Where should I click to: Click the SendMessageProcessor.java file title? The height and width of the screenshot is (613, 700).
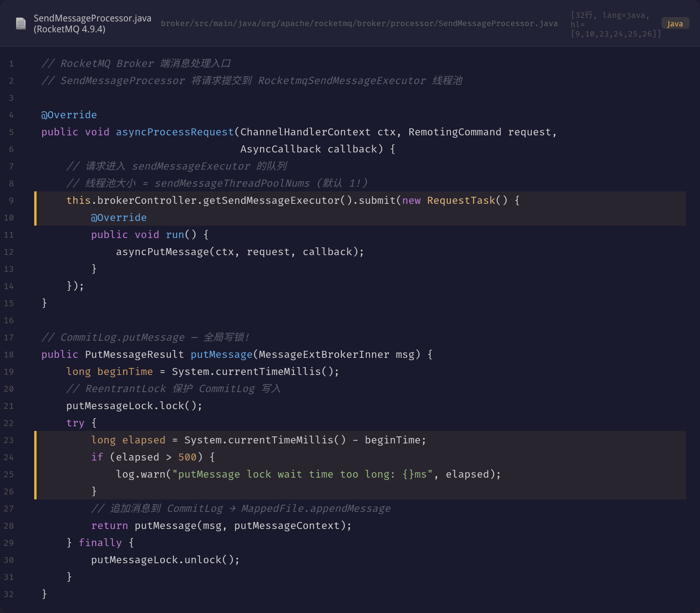point(93,24)
